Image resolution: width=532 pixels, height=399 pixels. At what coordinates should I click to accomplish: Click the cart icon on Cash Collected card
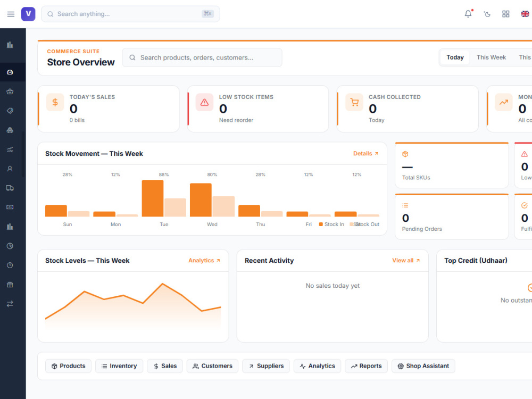coord(354,102)
